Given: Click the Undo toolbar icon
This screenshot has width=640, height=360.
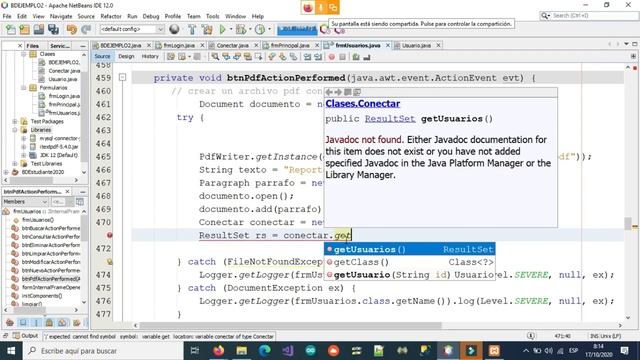Looking at the screenshot, I should click(72, 29).
